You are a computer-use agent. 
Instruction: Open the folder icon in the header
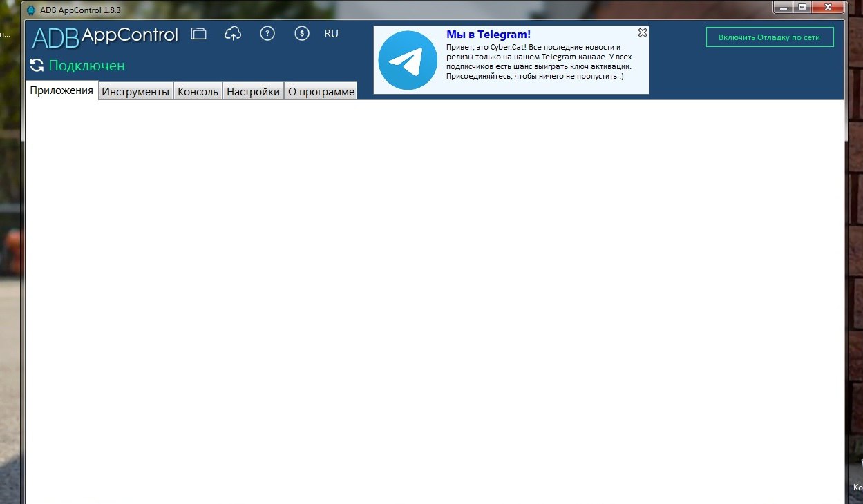(x=199, y=33)
